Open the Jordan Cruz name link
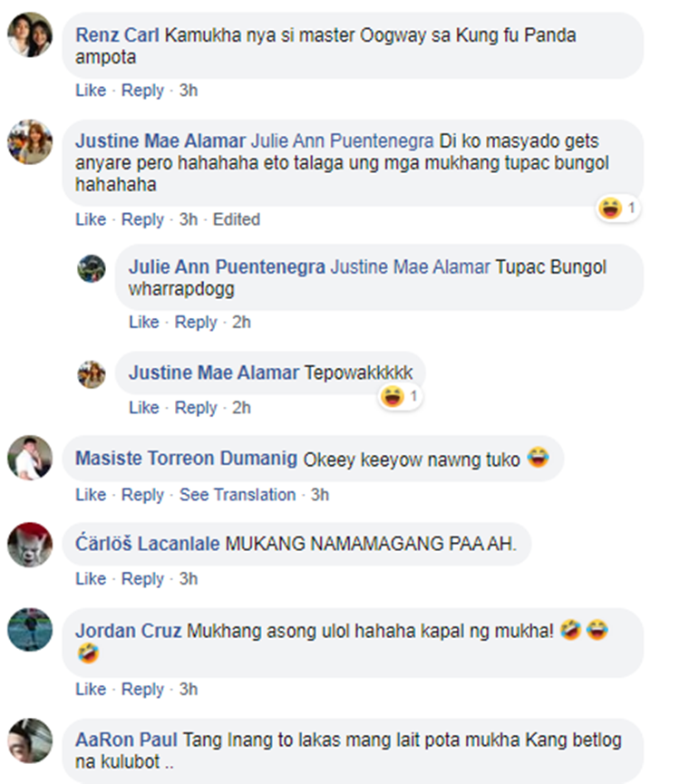680x784 pixels. click(129, 631)
